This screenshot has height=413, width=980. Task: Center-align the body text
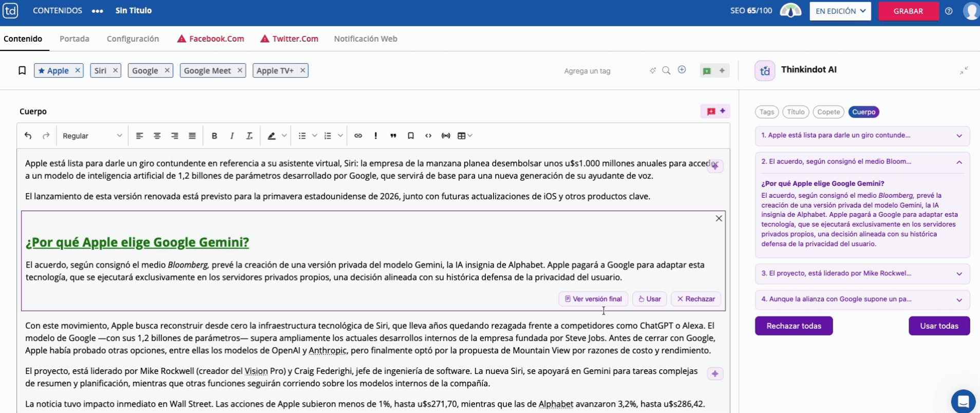click(x=157, y=136)
